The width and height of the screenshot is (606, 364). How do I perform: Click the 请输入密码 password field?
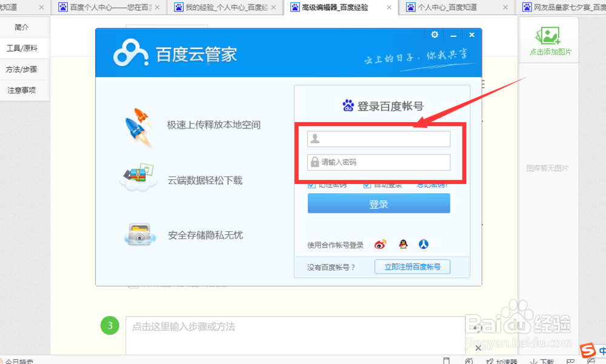click(x=379, y=162)
